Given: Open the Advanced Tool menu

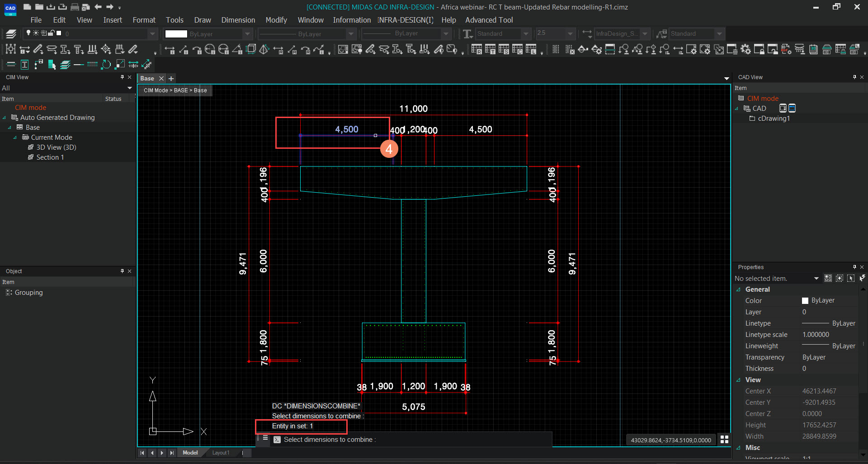Looking at the screenshot, I should [489, 20].
